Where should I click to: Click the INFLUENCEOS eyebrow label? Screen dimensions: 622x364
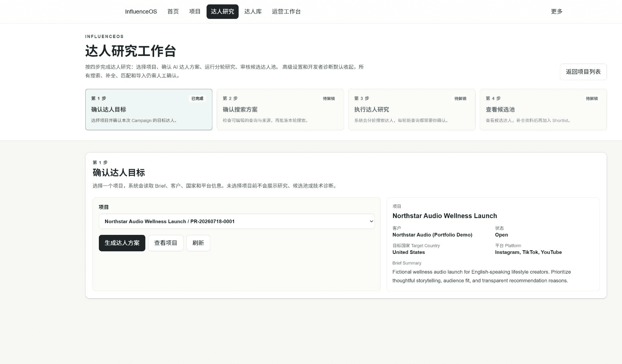click(x=104, y=37)
